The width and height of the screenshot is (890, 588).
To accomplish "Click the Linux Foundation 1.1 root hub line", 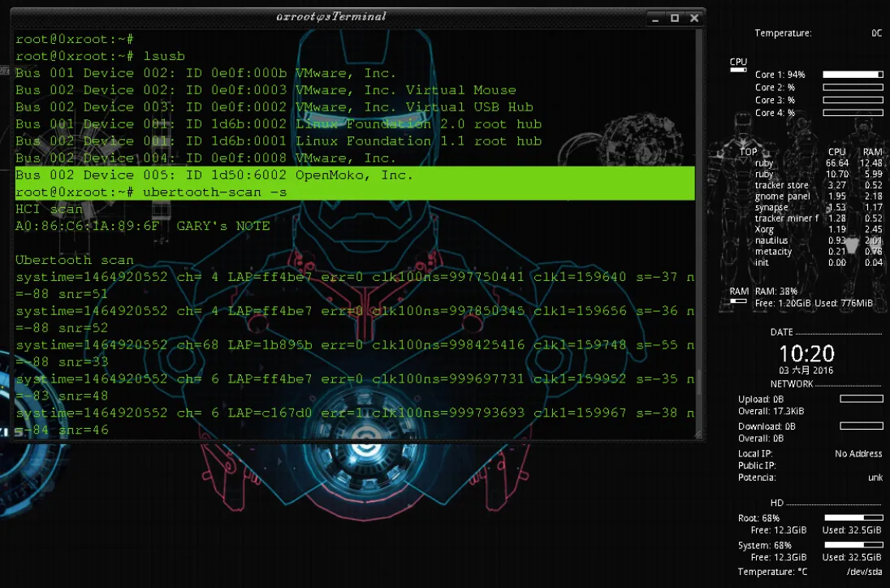I will 279,141.
